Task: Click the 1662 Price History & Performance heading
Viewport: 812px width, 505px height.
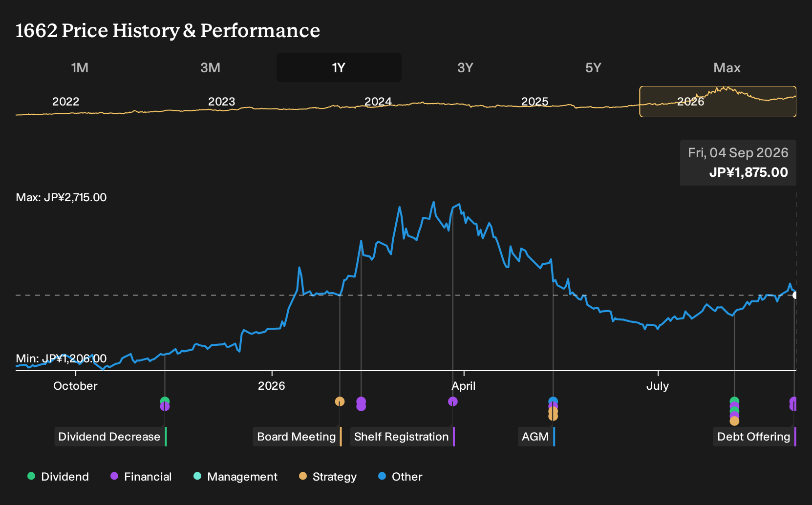Action: coord(168,30)
